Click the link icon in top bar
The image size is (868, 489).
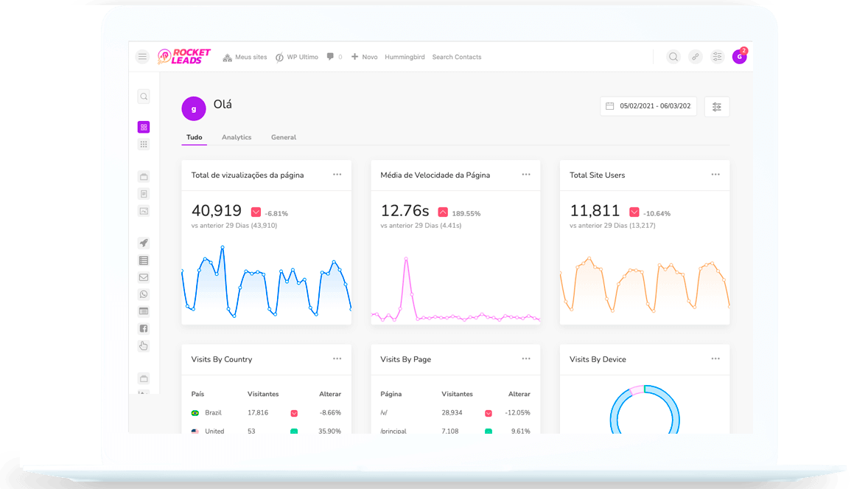tap(695, 57)
